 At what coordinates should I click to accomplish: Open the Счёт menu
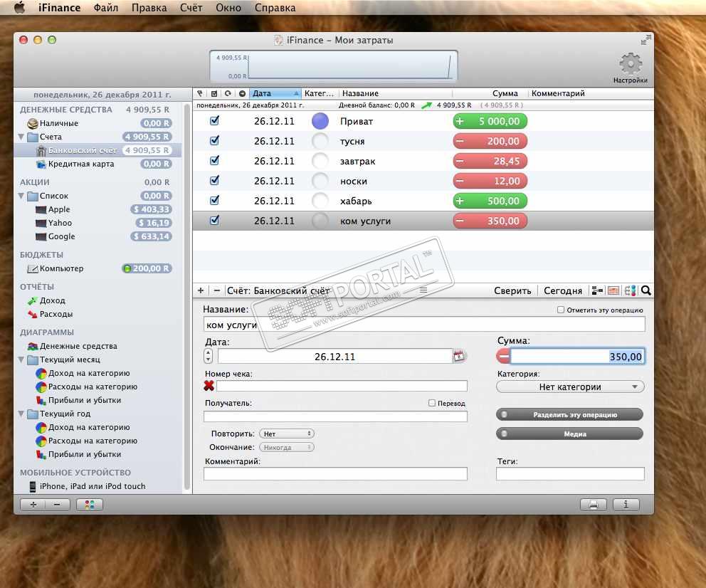click(191, 8)
